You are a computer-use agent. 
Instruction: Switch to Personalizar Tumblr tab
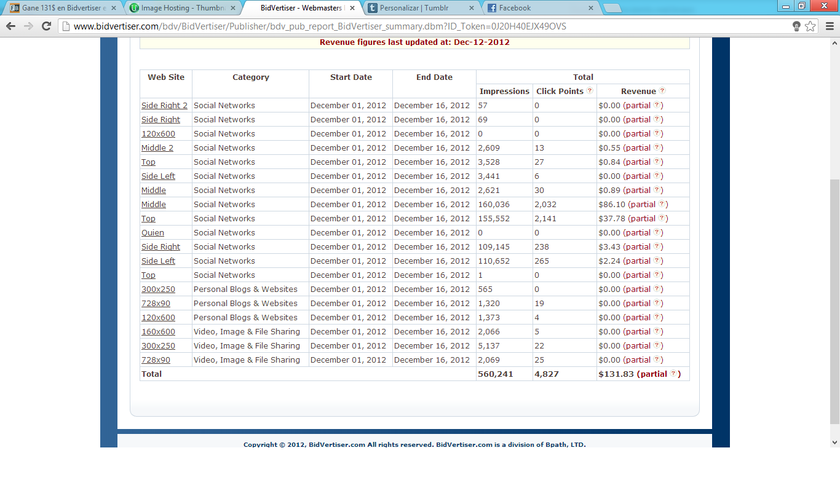point(421,8)
